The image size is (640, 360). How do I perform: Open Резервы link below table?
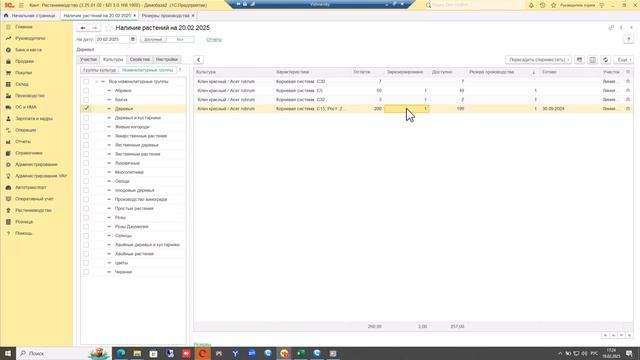[x=202, y=344]
